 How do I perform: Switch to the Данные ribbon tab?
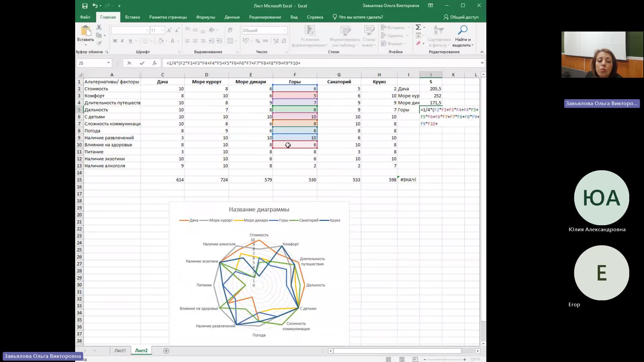232,17
